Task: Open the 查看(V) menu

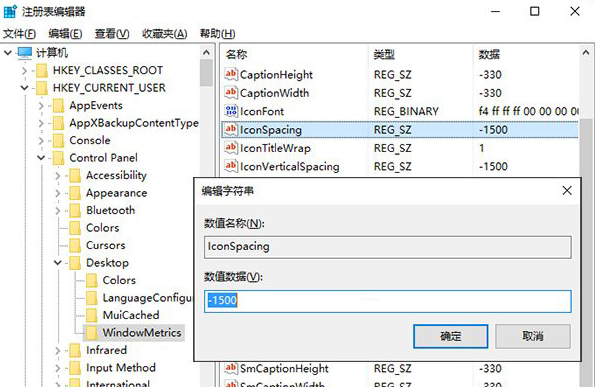Action: pos(112,34)
